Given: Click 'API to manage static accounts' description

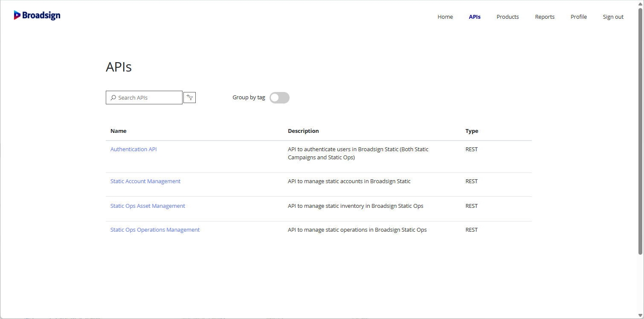Looking at the screenshot, I should tap(349, 181).
